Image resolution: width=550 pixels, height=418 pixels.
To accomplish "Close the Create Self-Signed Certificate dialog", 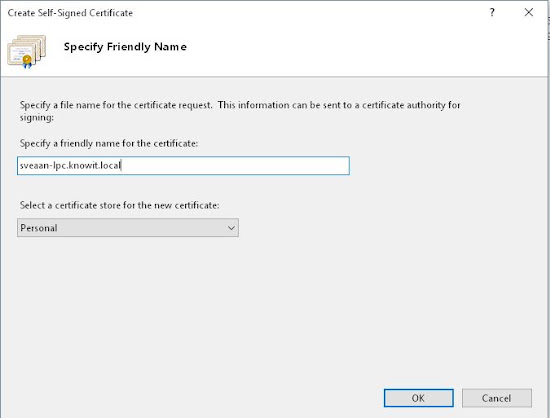I will [x=529, y=13].
